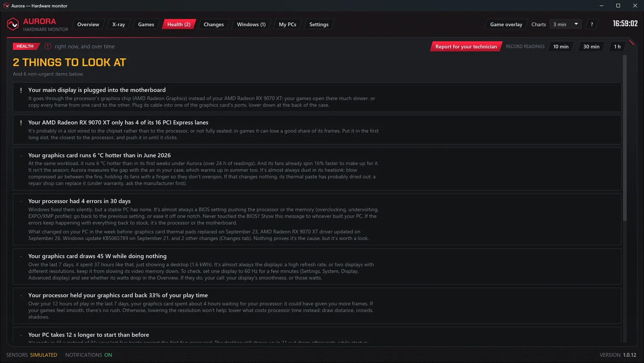Open the Settings tab

319,24
